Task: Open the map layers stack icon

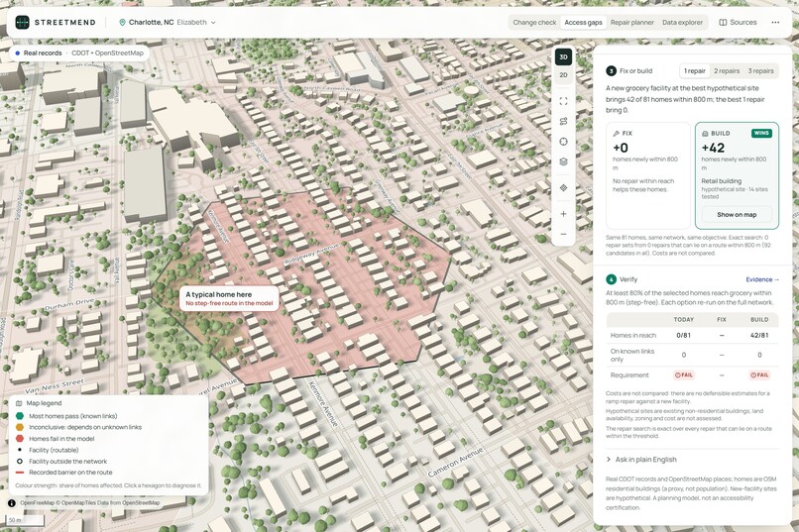Action: (x=563, y=161)
